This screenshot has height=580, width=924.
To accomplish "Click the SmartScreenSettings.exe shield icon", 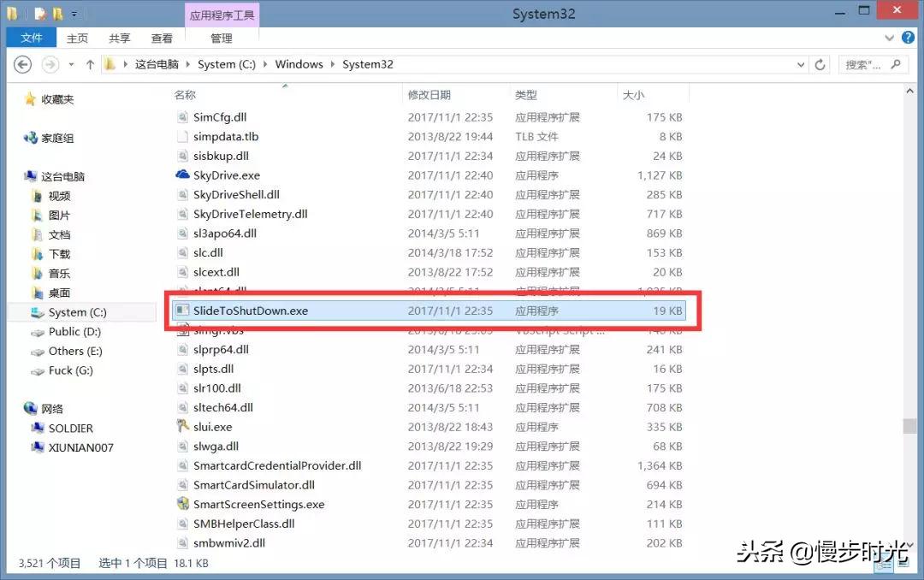I will [x=182, y=505].
